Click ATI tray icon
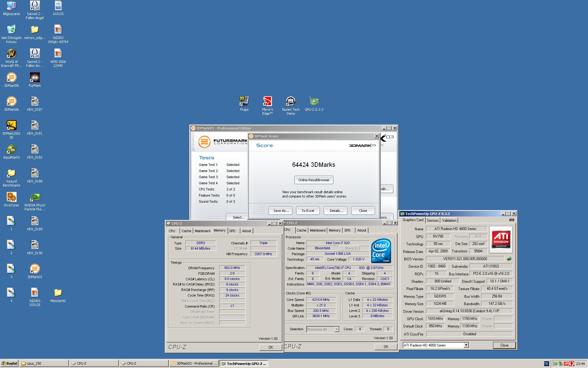Image resolution: width=588 pixels, height=368 pixels. click(x=566, y=364)
